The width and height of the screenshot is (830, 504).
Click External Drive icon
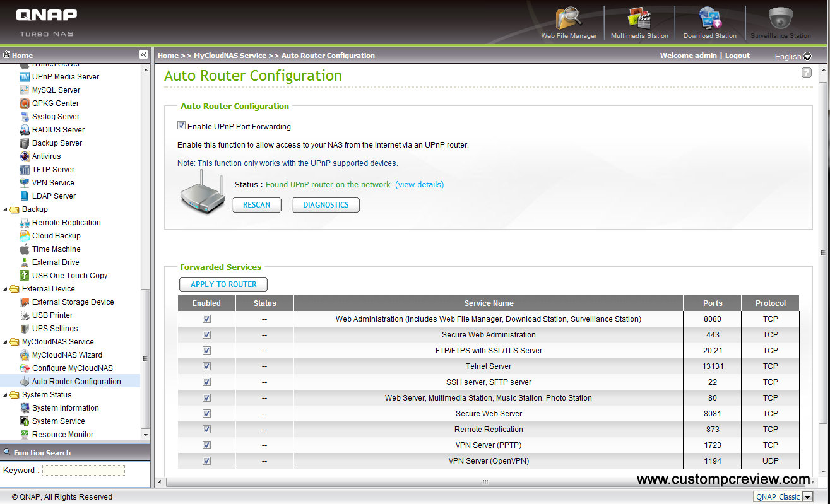coord(25,262)
